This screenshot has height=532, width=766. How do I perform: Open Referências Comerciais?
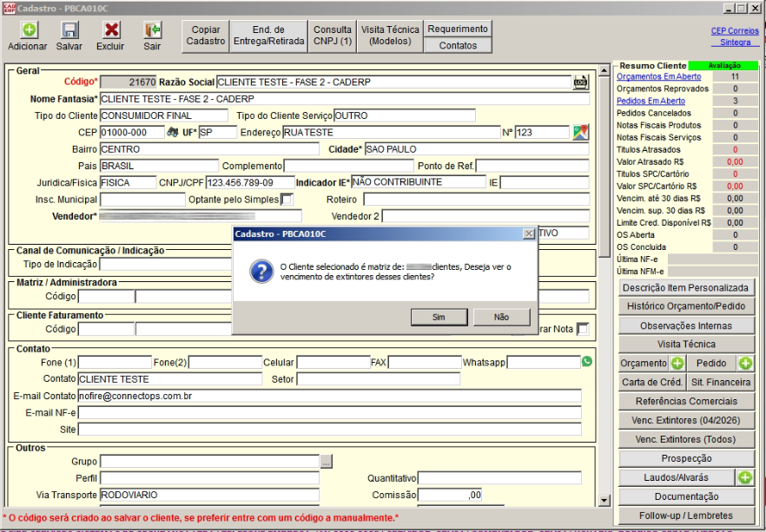(x=686, y=401)
